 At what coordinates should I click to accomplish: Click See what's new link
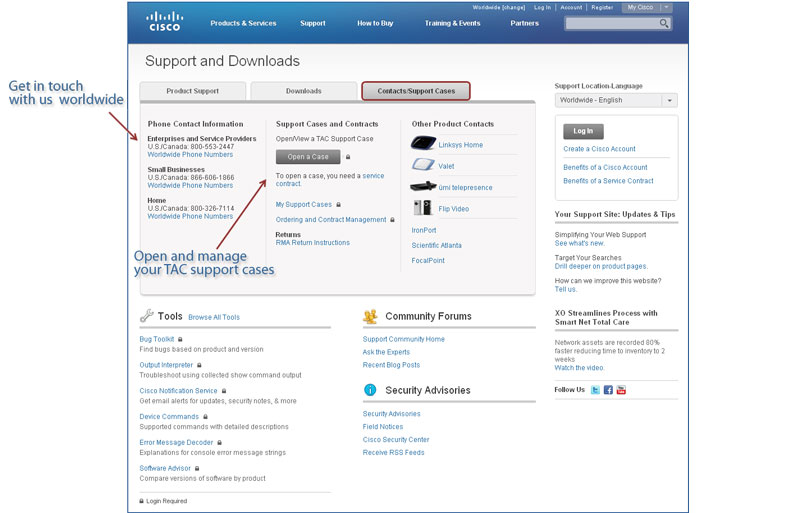point(580,243)
